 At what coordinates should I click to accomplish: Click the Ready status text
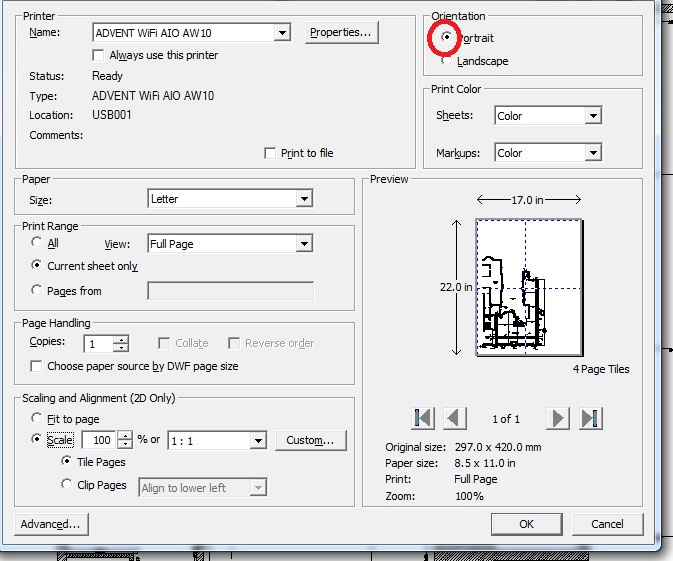(x=107, y=76)
